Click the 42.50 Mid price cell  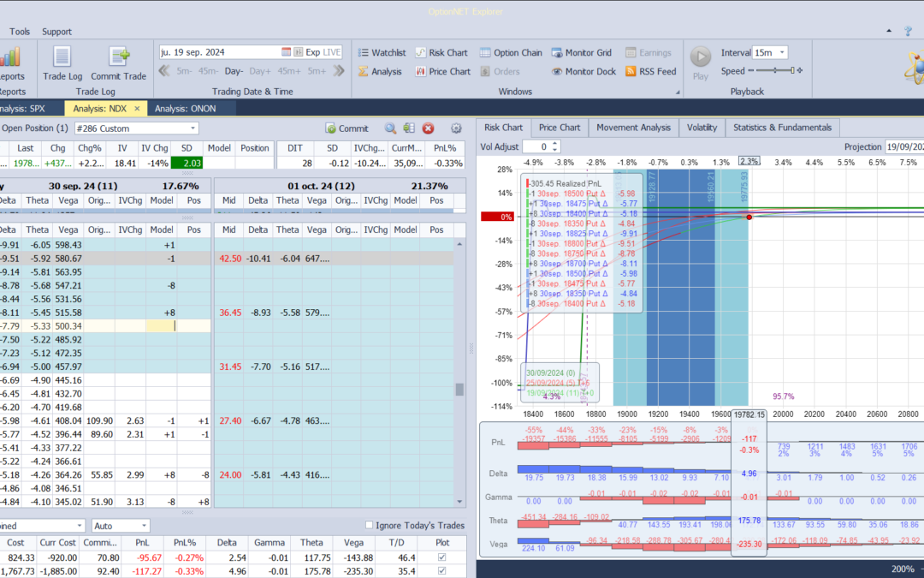[x=229, y=259]
